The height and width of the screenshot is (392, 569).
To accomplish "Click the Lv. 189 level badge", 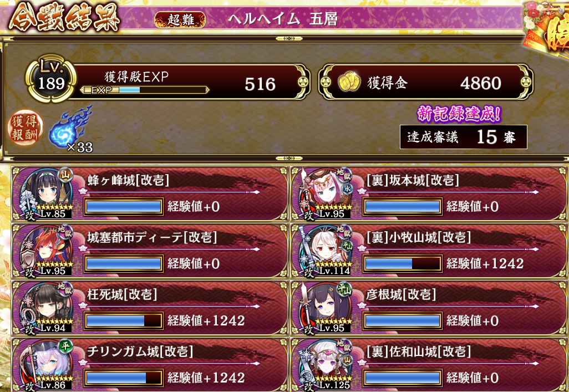I will pyautogui.click(x=51, y=79).
